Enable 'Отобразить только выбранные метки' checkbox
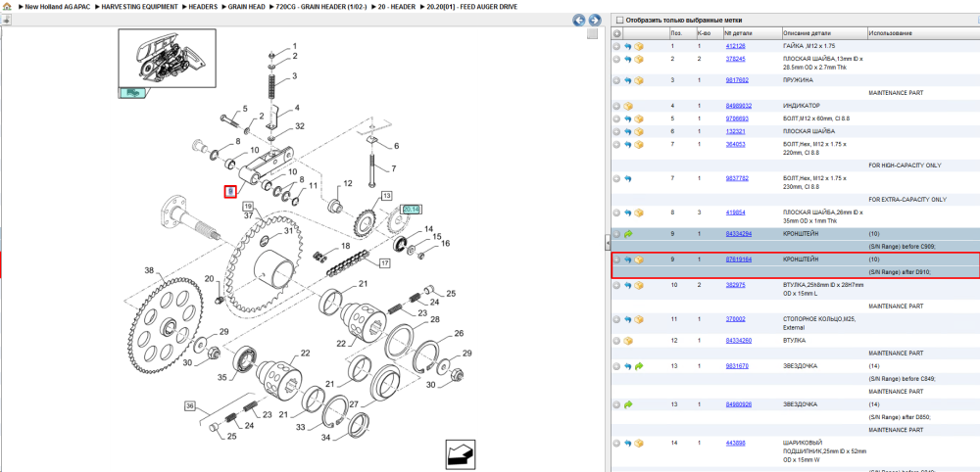The width and height of the screenshot is (980, 472). 620,20
